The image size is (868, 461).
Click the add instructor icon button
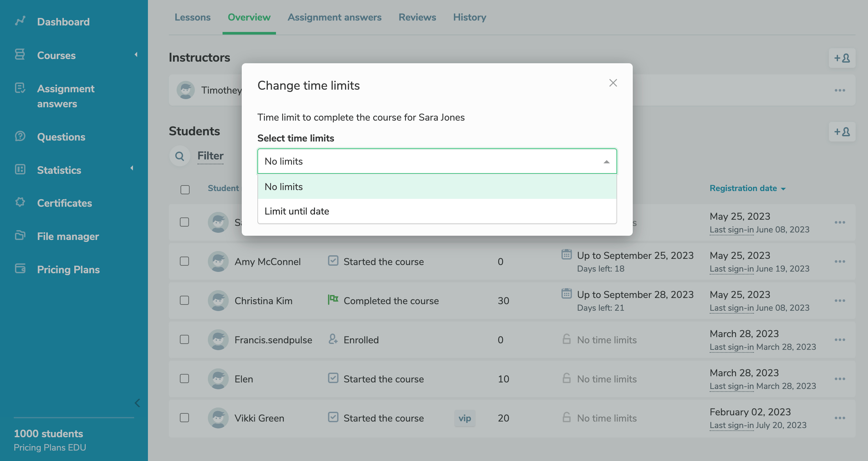842,58
